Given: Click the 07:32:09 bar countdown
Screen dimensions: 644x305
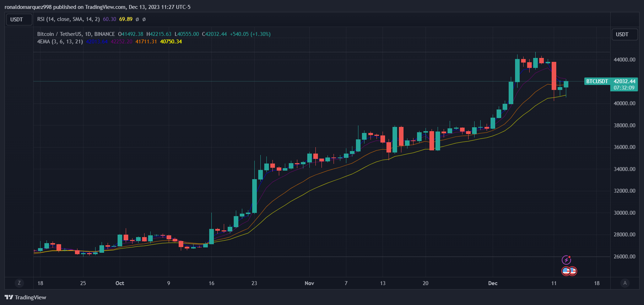Looking at the screenshot, I should pyautogui.click(x=624, y=88).
